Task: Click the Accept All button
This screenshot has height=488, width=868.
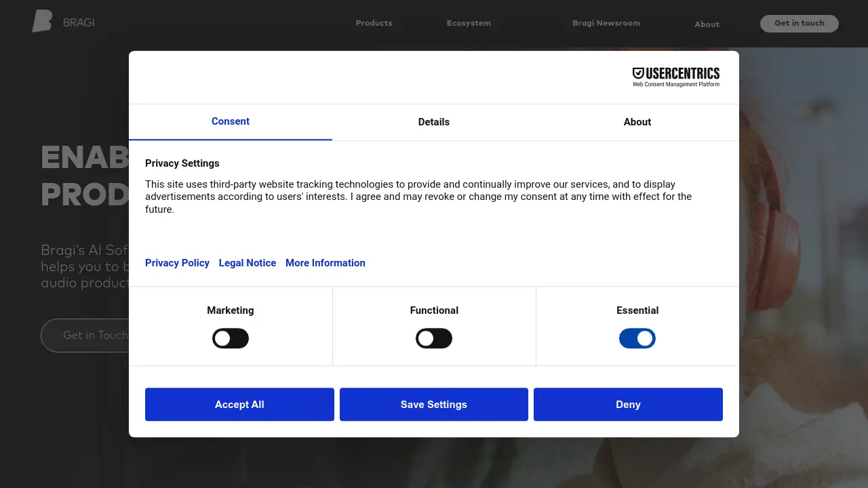Action: tap(239, 404)
